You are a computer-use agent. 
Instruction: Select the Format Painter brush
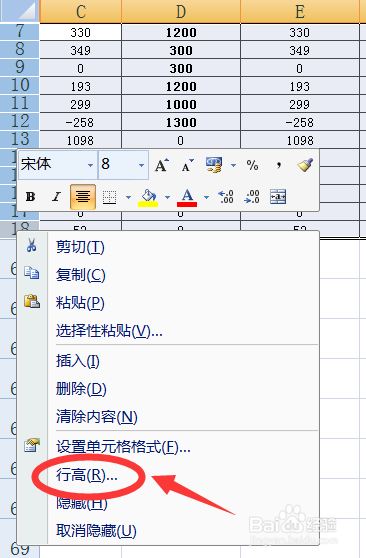305,165
